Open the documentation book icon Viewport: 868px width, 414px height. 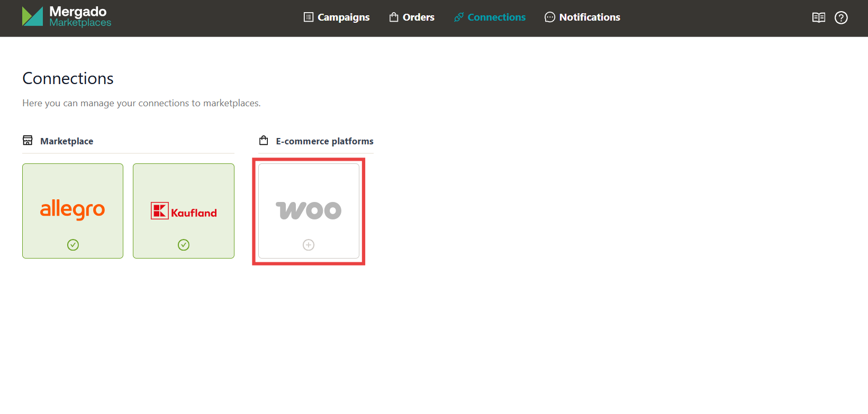pyautogui.click(x=819, y=17)
